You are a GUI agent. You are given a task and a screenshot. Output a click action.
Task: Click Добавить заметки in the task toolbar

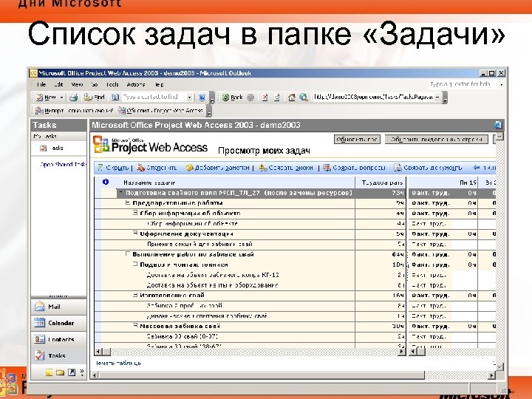[217, 168]
